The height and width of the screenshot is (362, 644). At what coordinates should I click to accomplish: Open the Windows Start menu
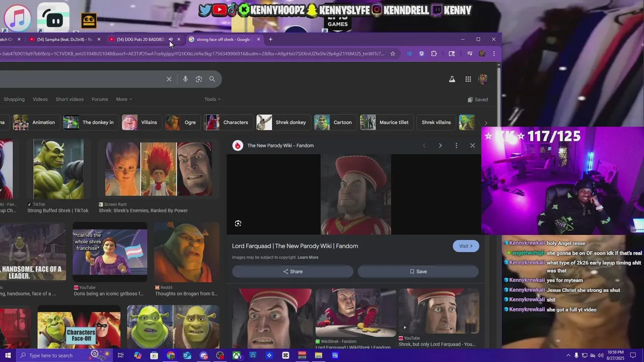coord(8,355)
